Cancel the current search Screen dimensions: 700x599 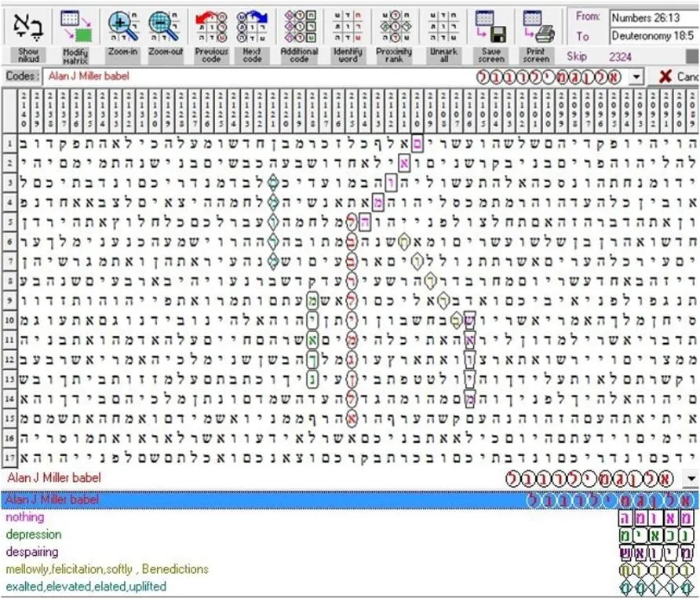(678, 77)
